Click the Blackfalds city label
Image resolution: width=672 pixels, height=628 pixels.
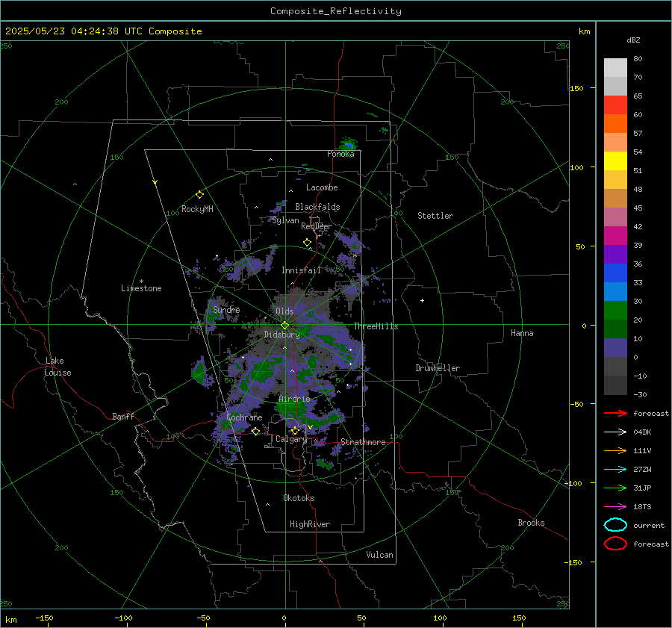point(317,207)
